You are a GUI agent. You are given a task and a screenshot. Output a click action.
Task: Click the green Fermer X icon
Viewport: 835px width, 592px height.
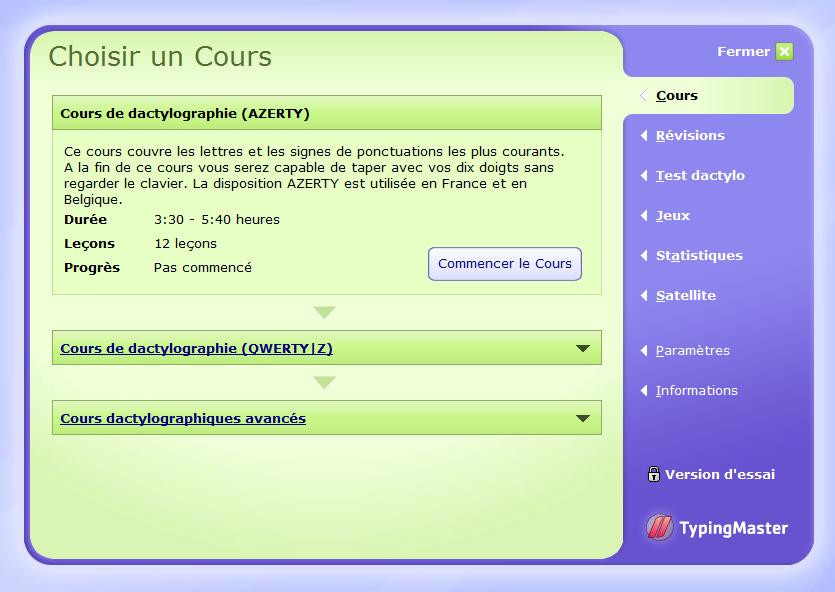click(784, 52)
